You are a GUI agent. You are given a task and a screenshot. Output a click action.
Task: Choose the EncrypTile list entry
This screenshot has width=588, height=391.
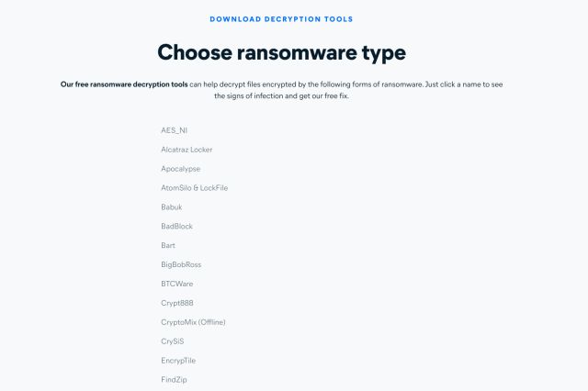[178, 361]
